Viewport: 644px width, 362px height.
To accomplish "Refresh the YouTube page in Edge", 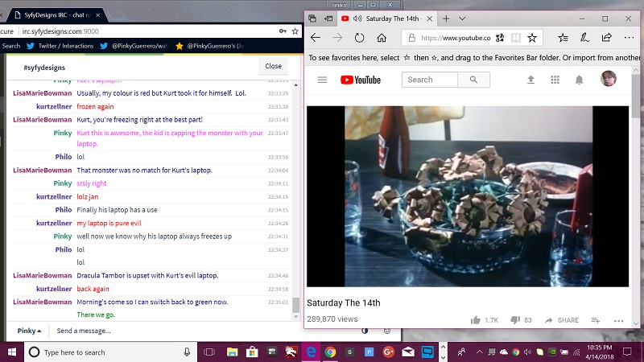I will (x=359, y=38).
